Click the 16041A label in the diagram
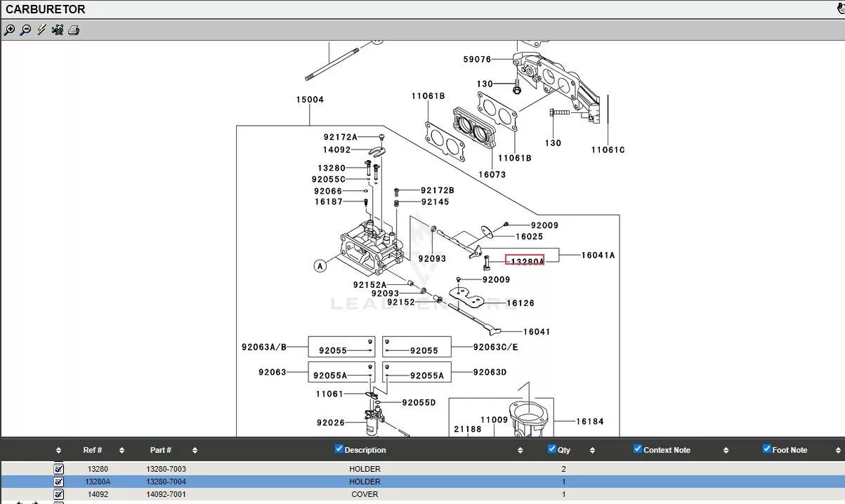Image resolution: width=845 pixels, height=504 pixels. click(x=597, y=256)
